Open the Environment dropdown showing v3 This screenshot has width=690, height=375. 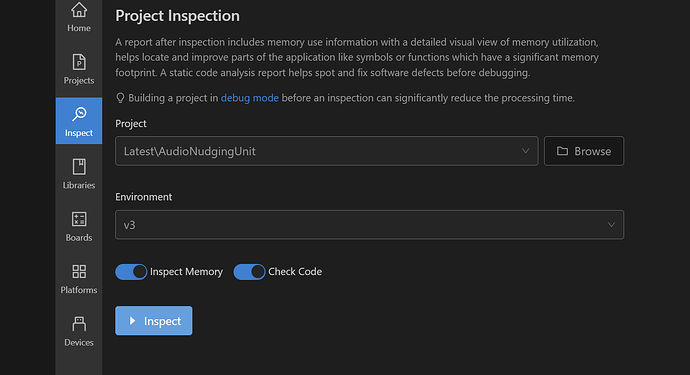369,225
